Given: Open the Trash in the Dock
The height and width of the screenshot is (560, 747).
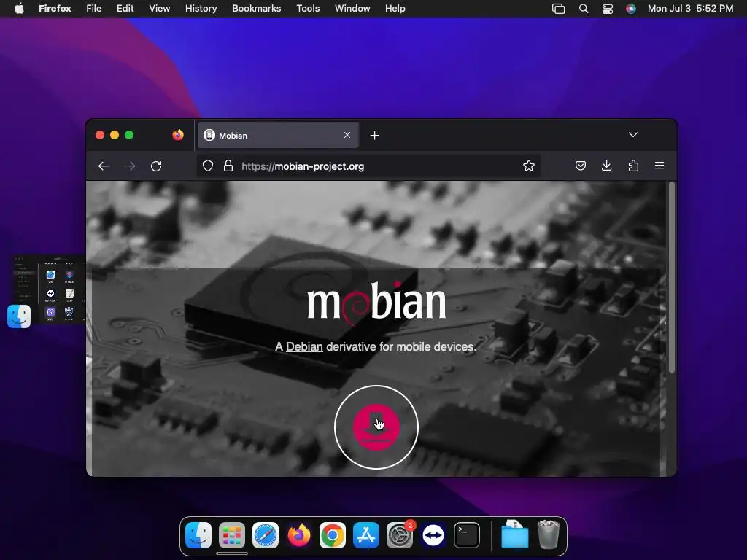Looking at the screenshot, I should point(549,534).
